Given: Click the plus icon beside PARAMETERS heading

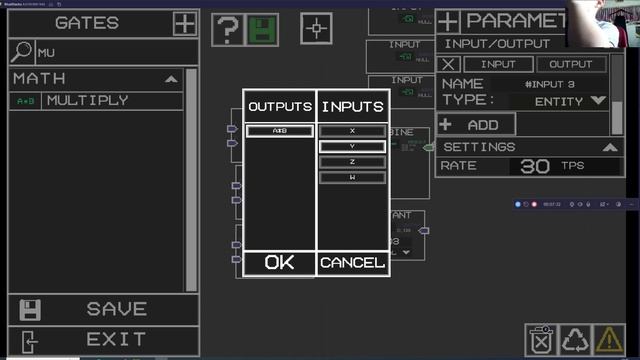Looking at the screenshot, I should coord(448,22).
